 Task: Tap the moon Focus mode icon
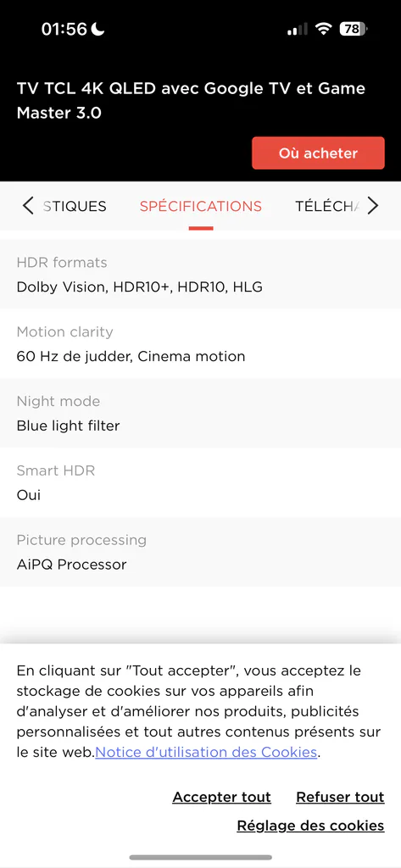97,29
